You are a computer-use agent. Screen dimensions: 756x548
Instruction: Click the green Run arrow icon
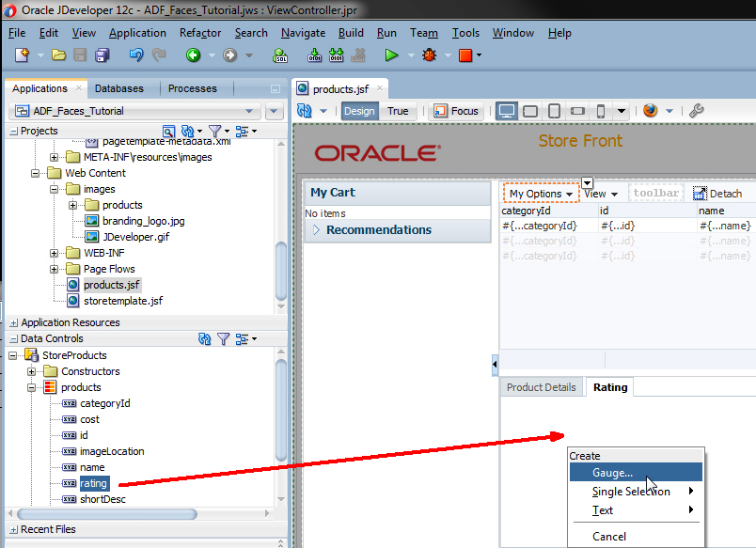[x=391, y=55]
